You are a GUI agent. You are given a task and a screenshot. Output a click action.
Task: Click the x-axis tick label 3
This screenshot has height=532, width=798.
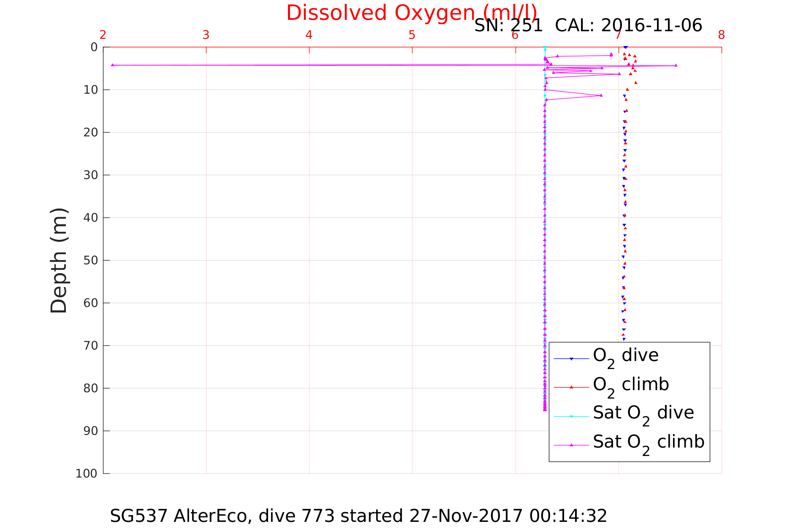[206, 35]
